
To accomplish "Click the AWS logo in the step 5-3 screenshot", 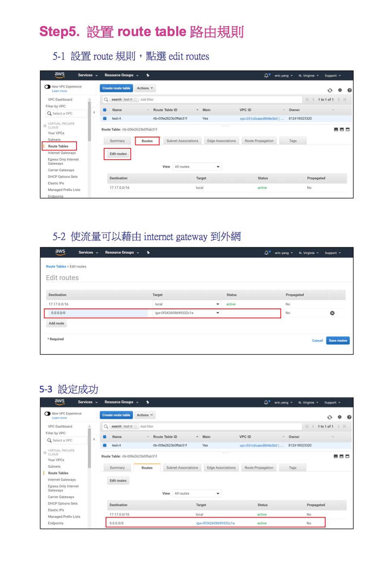I will [60, 402].
